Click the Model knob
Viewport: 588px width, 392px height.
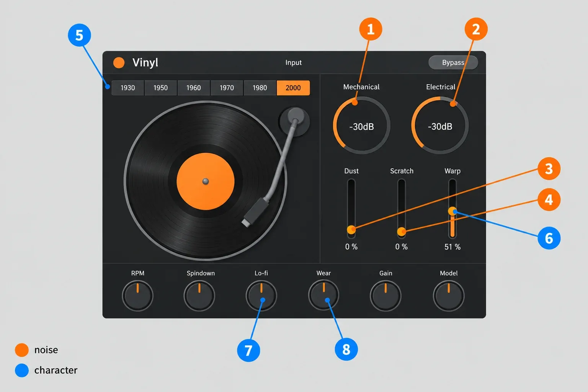coord(449,296)
